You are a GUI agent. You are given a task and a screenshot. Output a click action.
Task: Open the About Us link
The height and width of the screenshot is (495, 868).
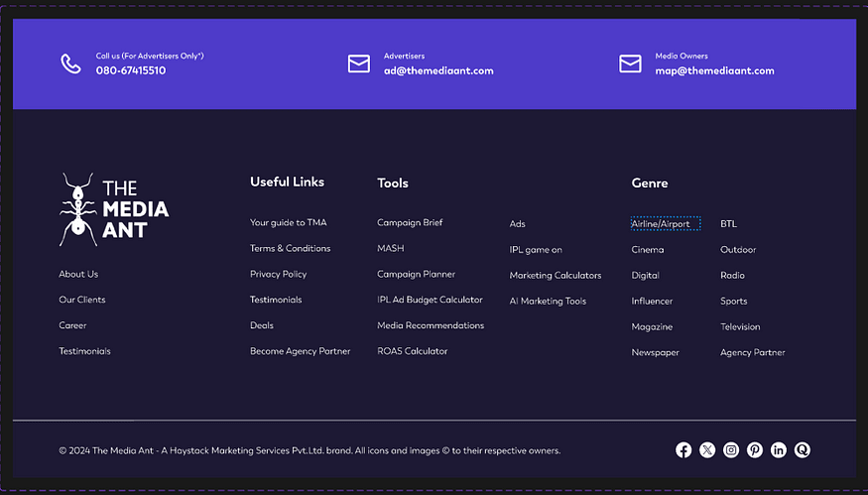(78, 274)
